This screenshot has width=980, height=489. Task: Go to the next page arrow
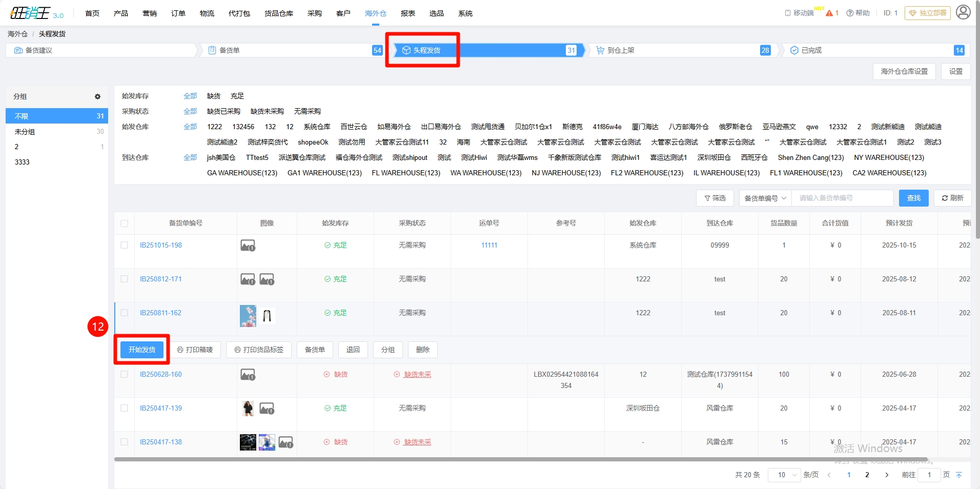click(887, 475)
